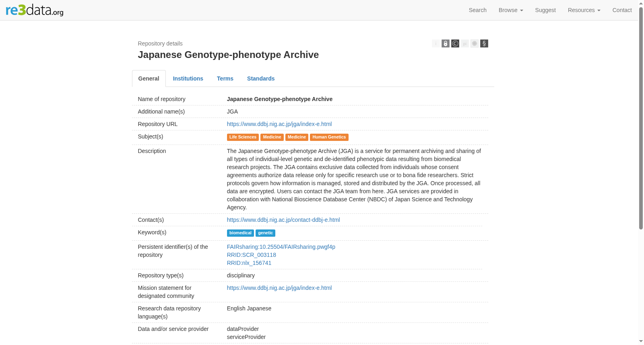Click the re3data.org logo

(35, 10)
